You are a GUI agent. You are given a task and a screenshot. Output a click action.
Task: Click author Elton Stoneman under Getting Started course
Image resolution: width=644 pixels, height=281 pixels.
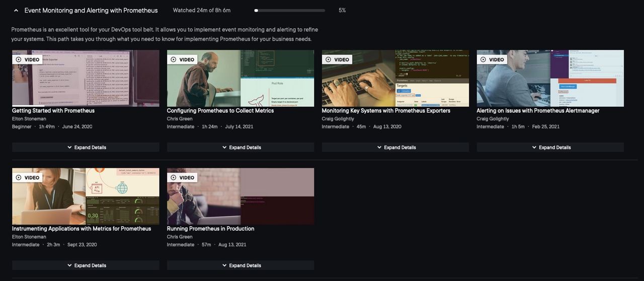tap(29, 119)
